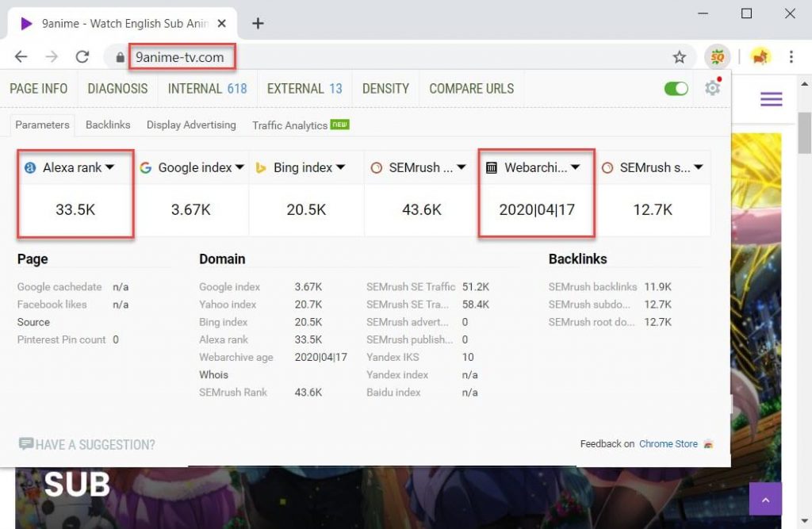The height and width of the screenshot is (529, 812).
Task: Open the orange extension icon next to SEOquake
Action: [x=760, y=56]
